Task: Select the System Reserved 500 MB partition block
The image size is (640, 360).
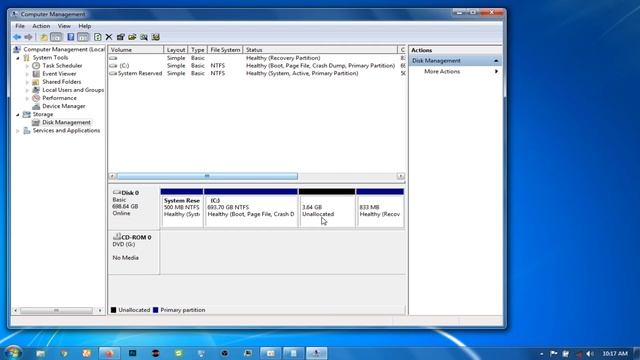Action: [182, 208]
